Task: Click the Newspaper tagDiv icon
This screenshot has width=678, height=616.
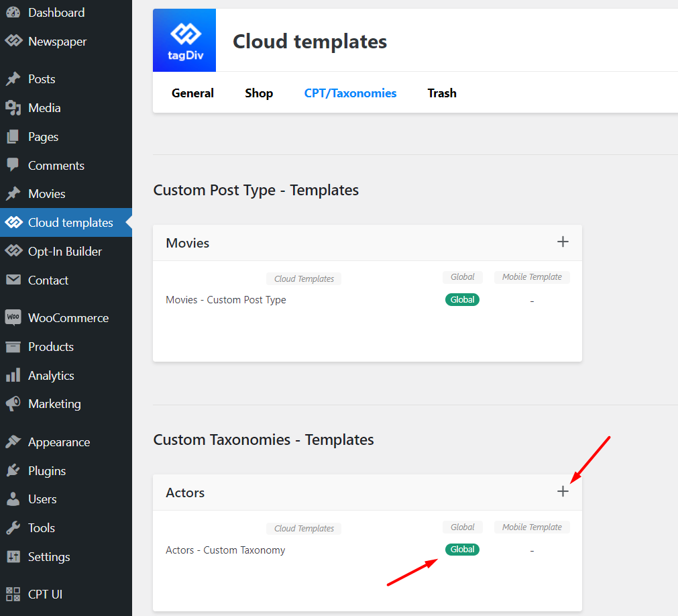Action: (13, 41)
